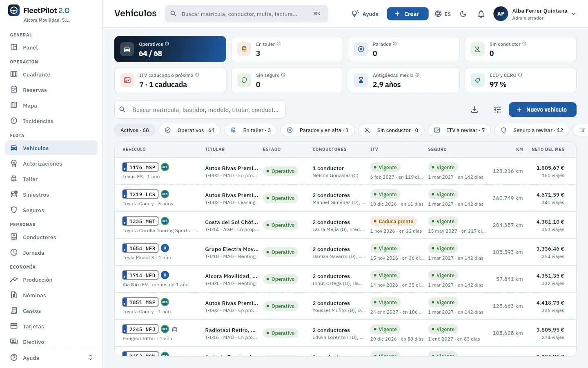The image size is (588, 368).
Task: Open Ayuda link in top bar
Action: [x=365, y=14]
